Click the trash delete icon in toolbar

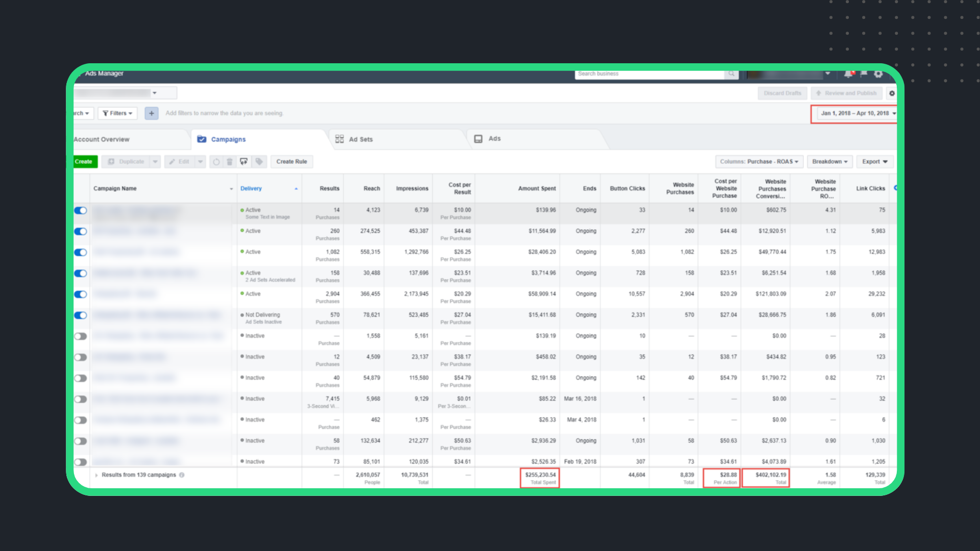[x=230, y=162]
